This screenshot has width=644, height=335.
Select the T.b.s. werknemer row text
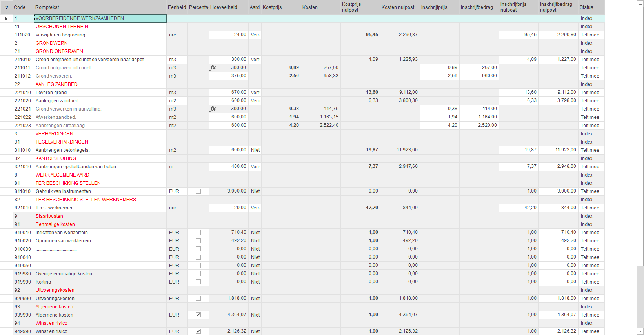tap(55, 208)
